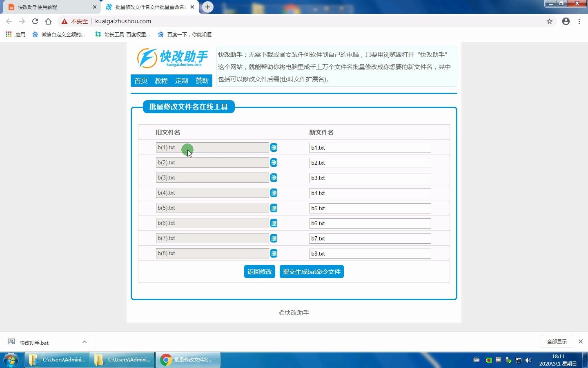This screenshot has height=368, width=588.
Task: Click the delete icon beside b(6).txt
Action: [x=274, y=223]
